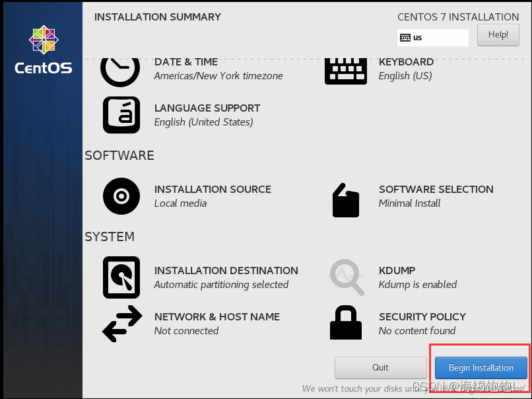
Task: Open the SECURITY POLICY label
Action: [x=422, y=316]
